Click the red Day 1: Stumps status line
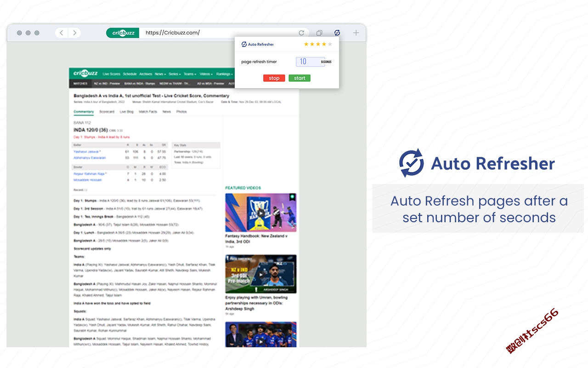 [102, 137]
